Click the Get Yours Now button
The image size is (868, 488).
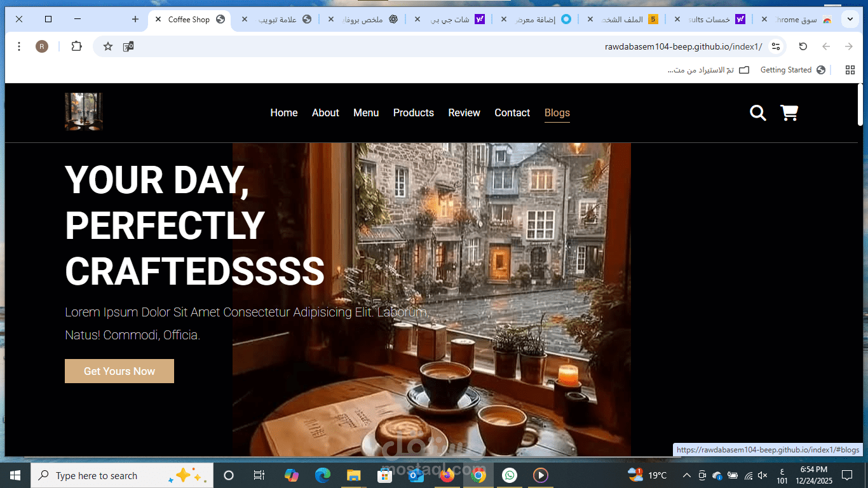pos(119,371)
